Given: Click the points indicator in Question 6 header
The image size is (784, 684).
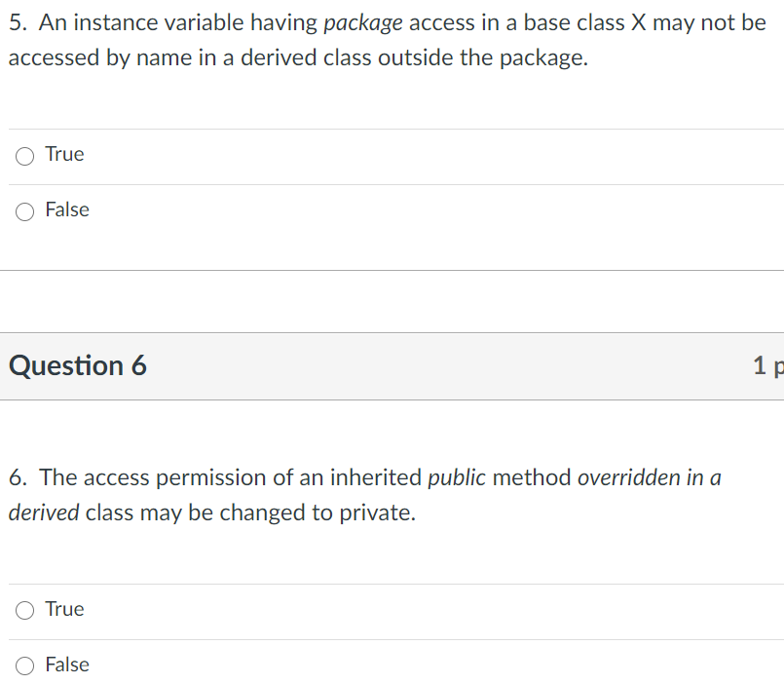Looking at the screenshot, I should (767, 365).
